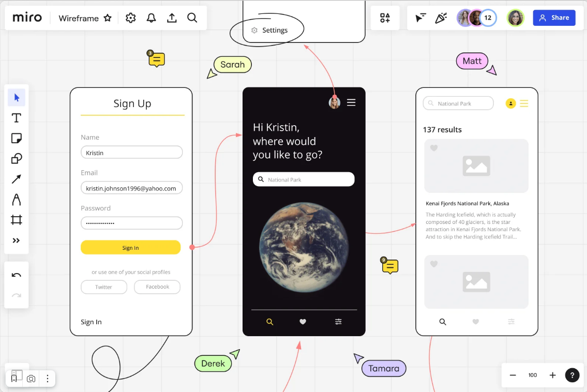The image size is (587, 392).
Task: Zoom in with the plus button
Action: (552, 375)
